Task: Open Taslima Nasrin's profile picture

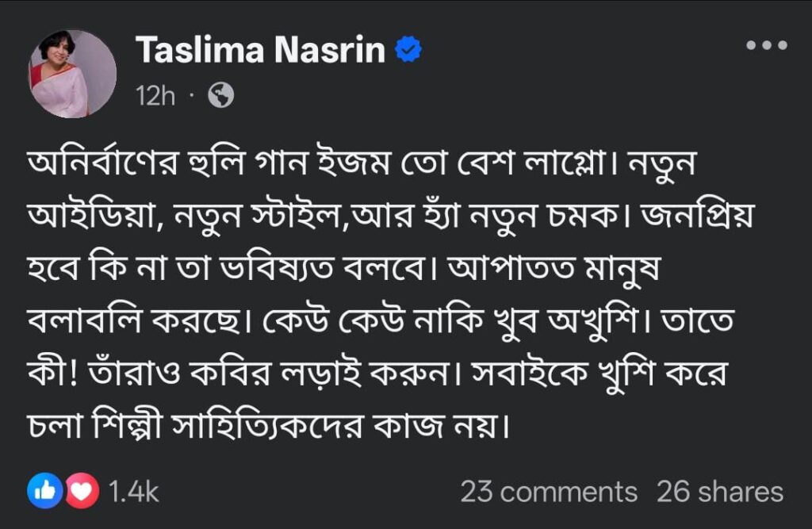Action: pyautogui.click(x=73, y=75)
